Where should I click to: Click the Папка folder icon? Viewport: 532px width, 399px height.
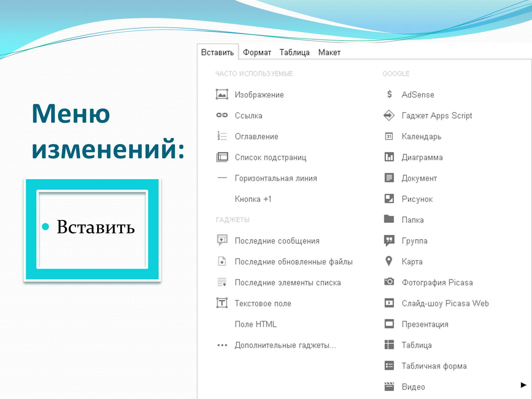(x=389, y=219)
